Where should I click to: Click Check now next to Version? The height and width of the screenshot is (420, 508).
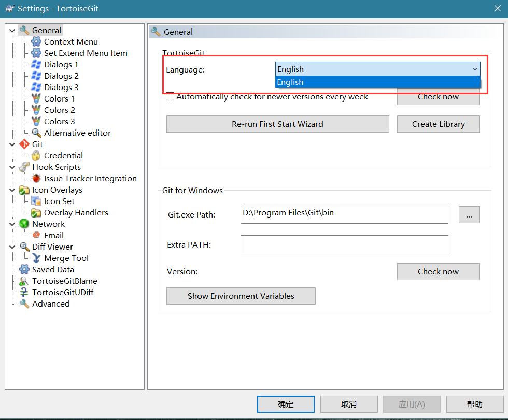(x=439, y=271)
